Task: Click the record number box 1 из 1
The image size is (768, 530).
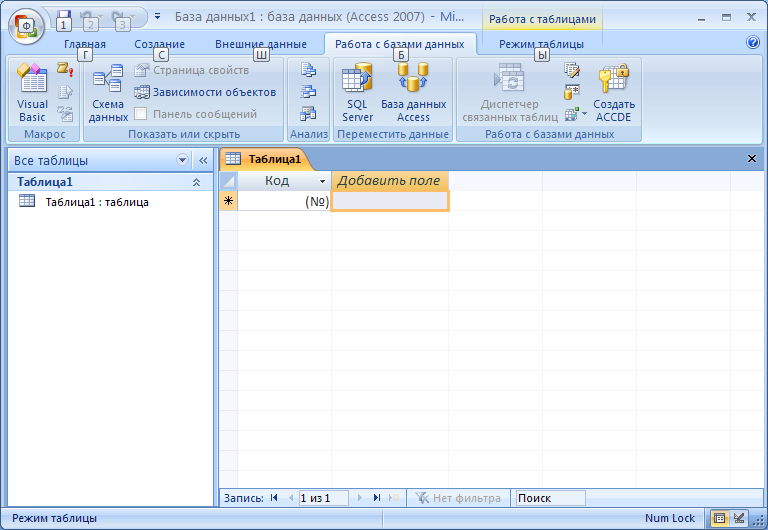Action: [x=323, y=498]
